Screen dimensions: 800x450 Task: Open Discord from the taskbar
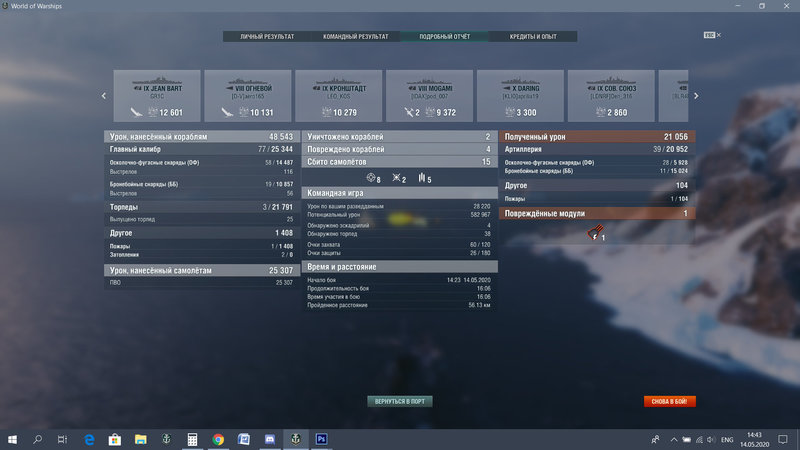(x=270, y=439)
